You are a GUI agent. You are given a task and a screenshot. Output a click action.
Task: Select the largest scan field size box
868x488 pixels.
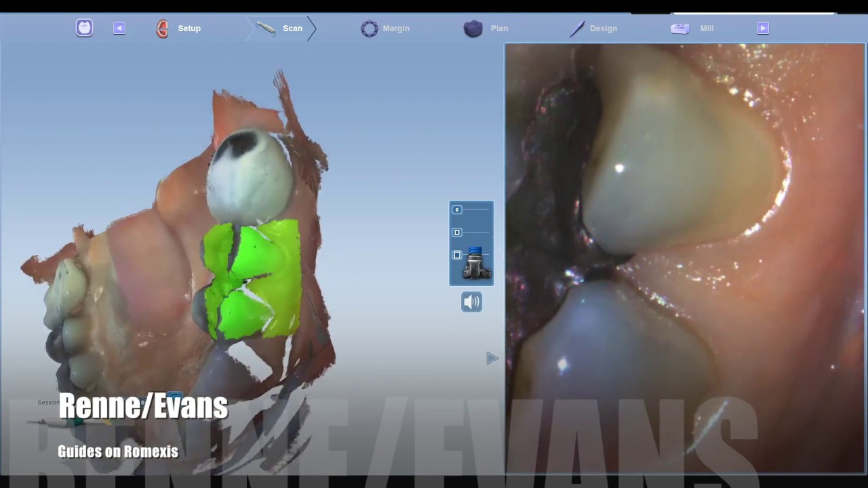coord(457,255)
